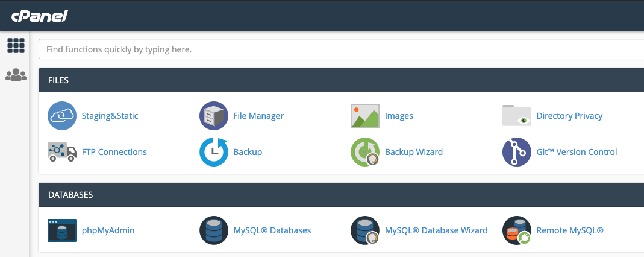
Task: Open the File Manager link
Action: [258, 116]
